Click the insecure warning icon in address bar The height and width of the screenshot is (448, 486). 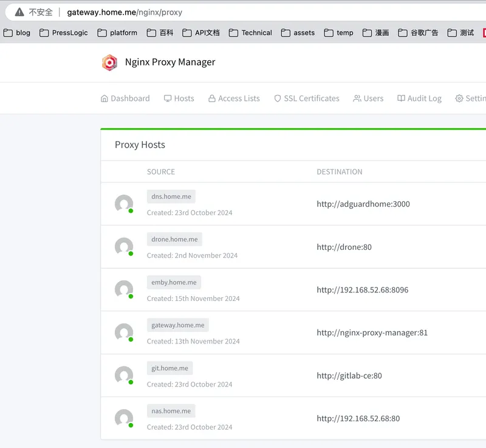(x=19, y=12)
